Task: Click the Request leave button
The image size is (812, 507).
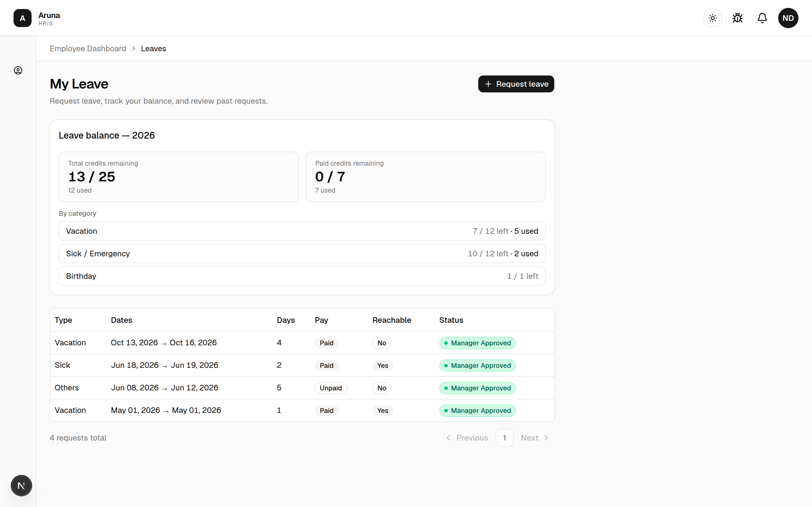Action: [x=516, y=84]
